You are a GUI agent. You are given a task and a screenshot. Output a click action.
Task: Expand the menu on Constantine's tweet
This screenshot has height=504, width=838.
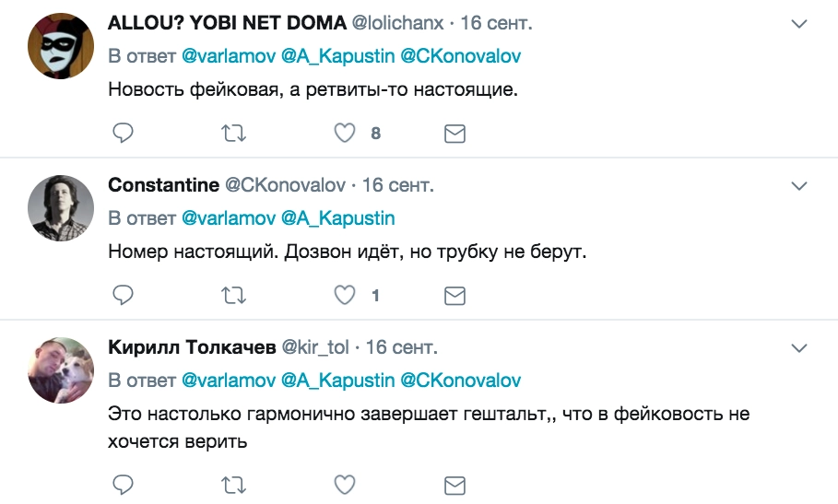(x=798, y=185)
